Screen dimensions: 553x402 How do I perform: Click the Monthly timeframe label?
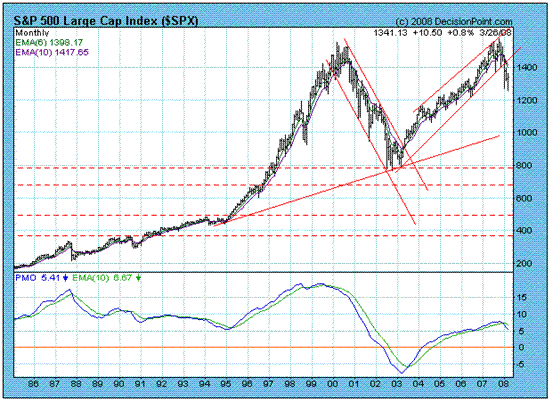coord(32,33)
